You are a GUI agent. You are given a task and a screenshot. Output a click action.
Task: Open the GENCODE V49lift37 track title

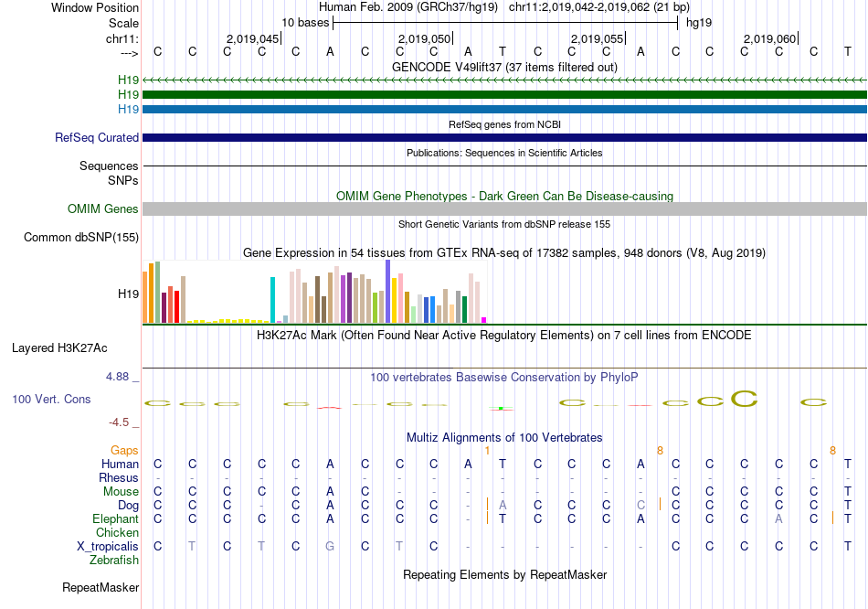504,68
